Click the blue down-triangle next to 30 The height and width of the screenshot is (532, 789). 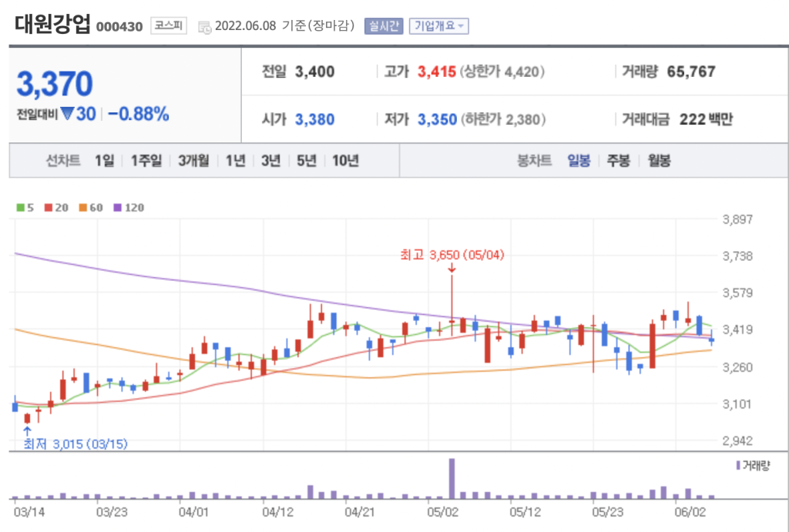(x=67, y=114)
